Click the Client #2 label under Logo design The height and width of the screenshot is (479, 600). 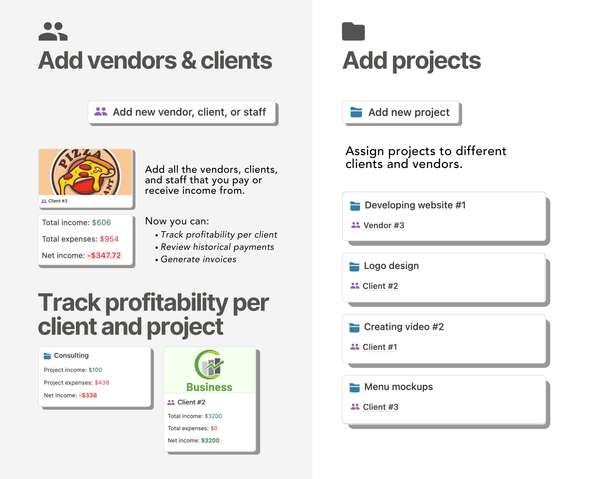tap(380, 287)
